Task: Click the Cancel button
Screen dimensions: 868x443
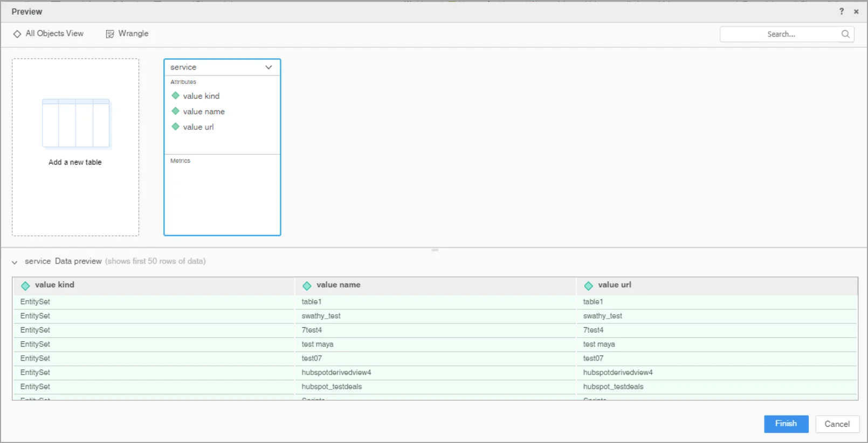Action: click(837, 424)
